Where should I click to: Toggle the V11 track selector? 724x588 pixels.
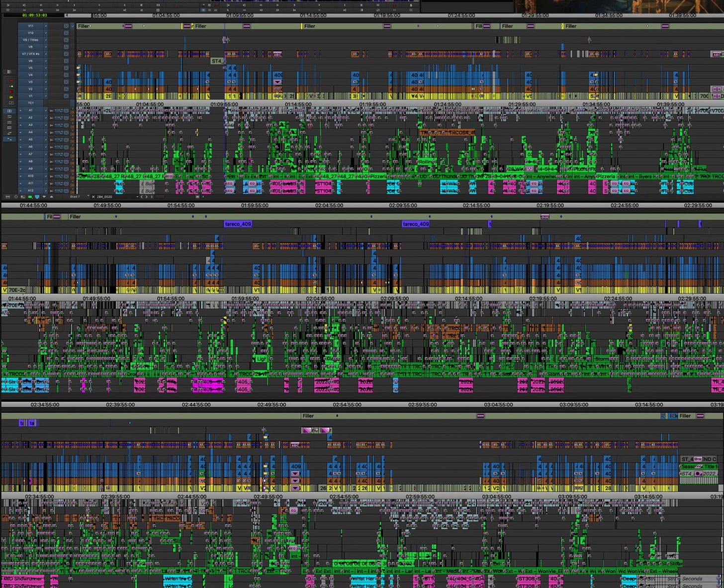tap(30, 26)
